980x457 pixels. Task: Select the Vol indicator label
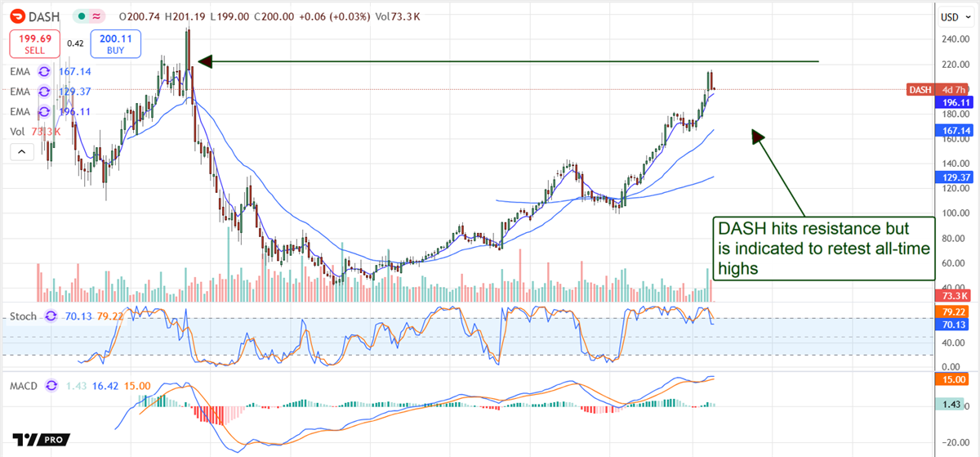(17, 131)
